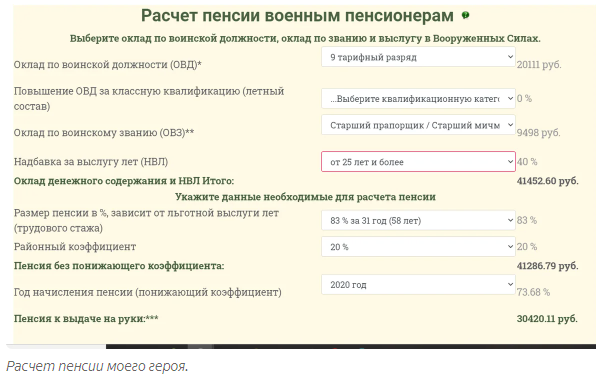Click the label 'Оклад по воинскому званию (ОВЗ)**'
The height and width of the screenshot is (383, 596).
click(104, 133)
